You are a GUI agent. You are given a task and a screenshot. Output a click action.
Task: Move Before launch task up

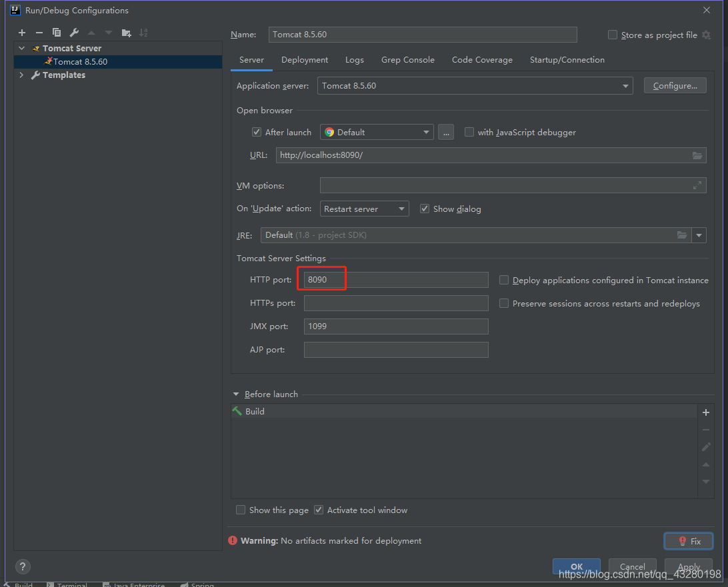(x=706, y=464)
